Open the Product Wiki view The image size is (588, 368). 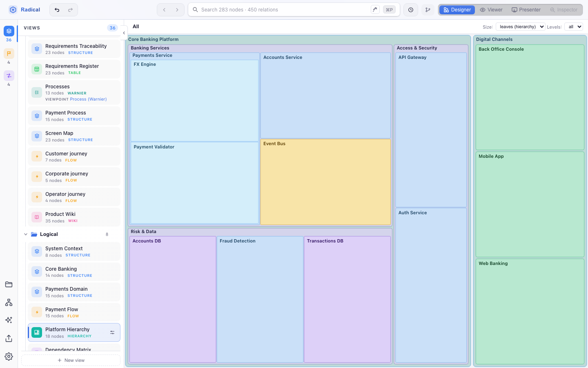tap(74, 217)
